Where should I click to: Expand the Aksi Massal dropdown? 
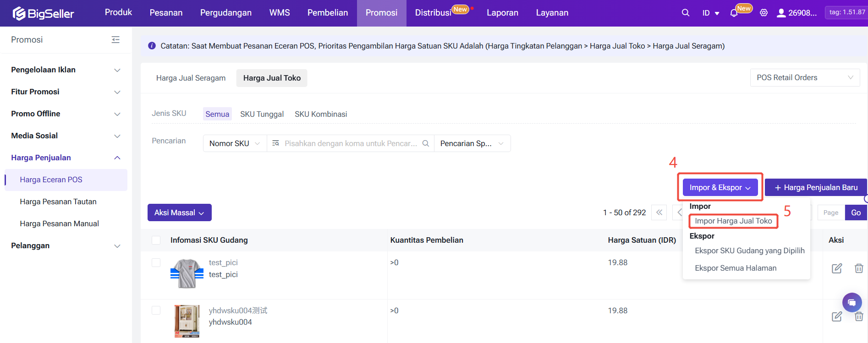click(x=179, y=212)
